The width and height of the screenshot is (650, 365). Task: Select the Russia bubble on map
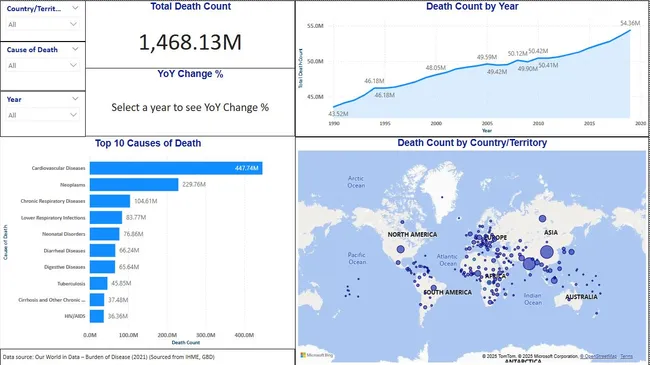click(x=543, y=219)
